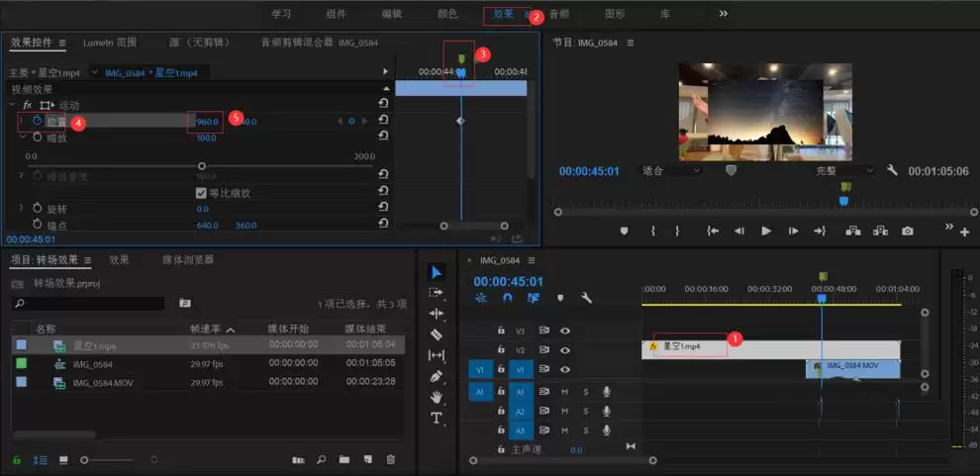980x476 pixels.
Task: Select the Track Select Forward tool
Action: [437, 292]
